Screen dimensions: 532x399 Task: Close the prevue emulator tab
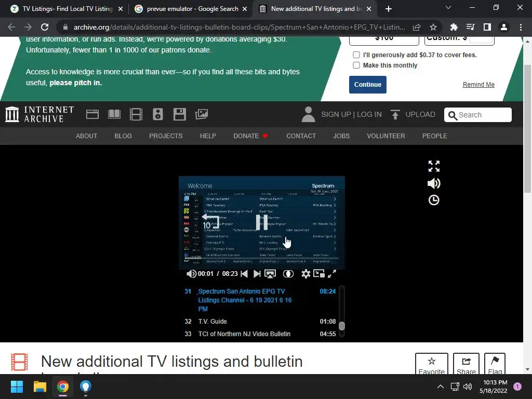(x=245, y=9)
